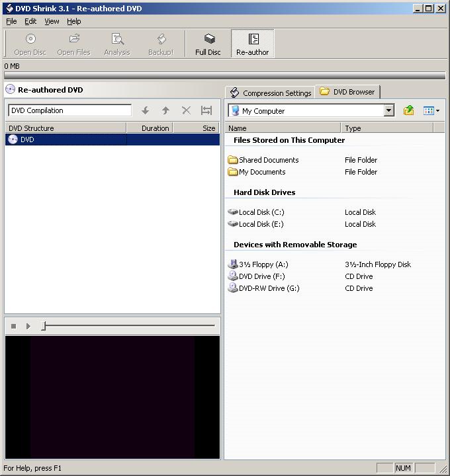Select the DVD Browser tab
450x476 pixels.
[x=347, y=92]
